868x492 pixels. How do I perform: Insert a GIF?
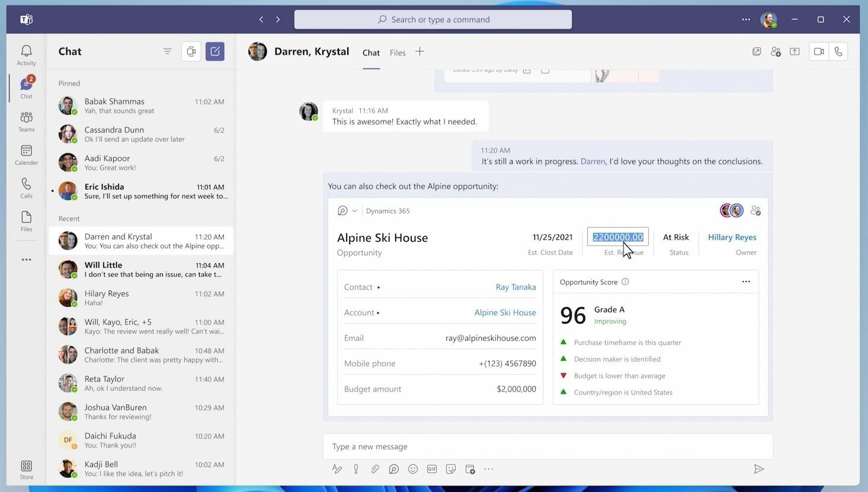(x=432, y=469)
